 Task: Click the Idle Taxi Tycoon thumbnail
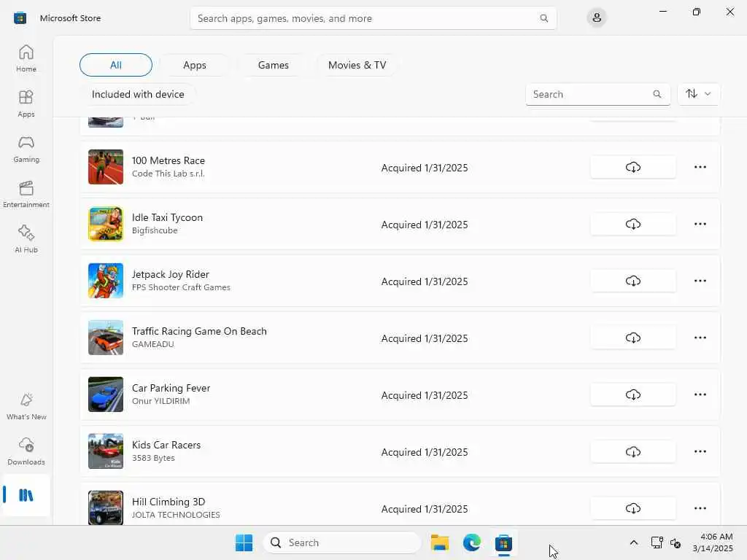point(106,224)
